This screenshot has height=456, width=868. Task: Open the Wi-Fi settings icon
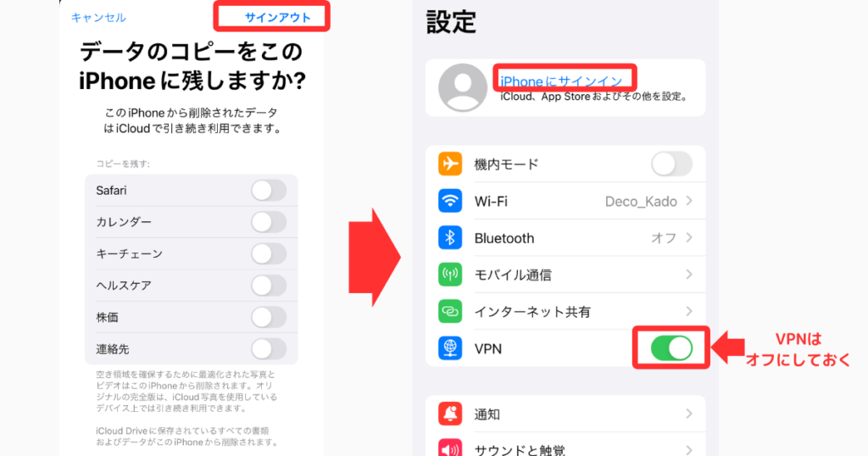pyautogui.click(x=450, y=201)
